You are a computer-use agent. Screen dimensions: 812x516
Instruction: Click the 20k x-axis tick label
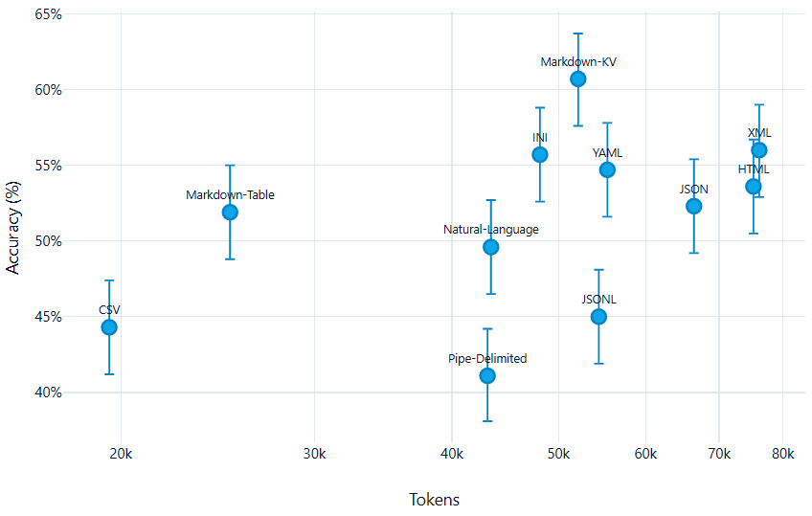[x=121, y=453]
